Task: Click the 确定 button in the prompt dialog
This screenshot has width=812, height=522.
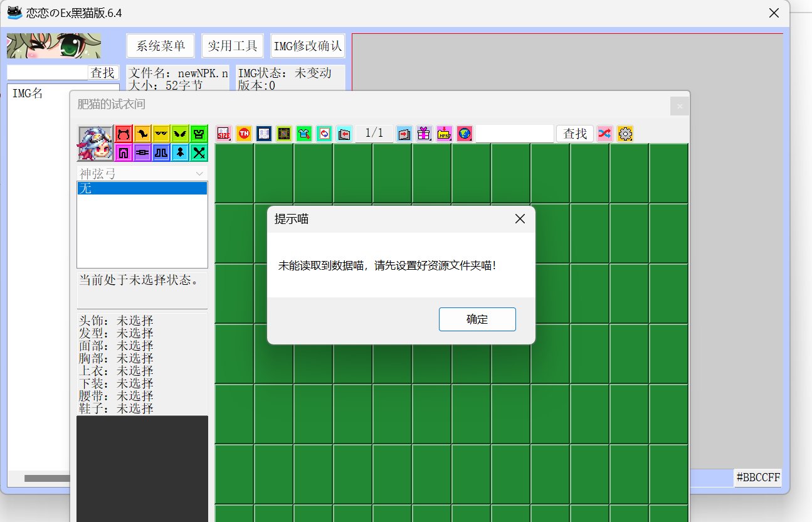Action: [x=477, y=319]
